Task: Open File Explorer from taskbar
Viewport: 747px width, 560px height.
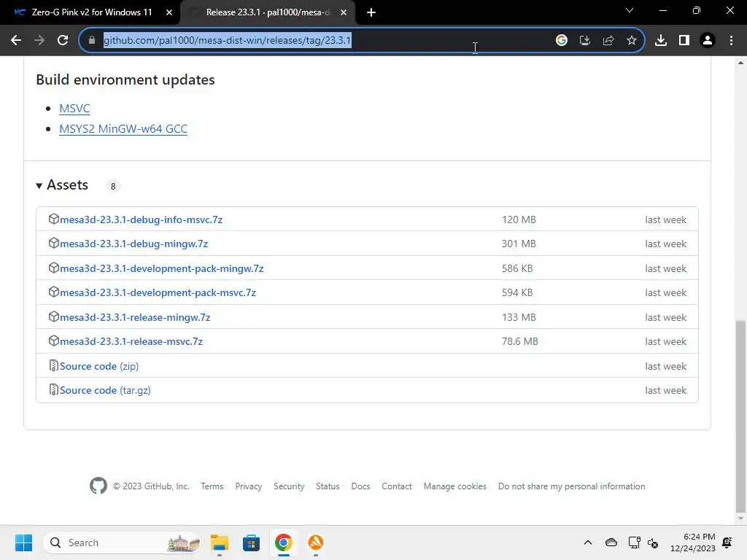Action: [220, 542]
